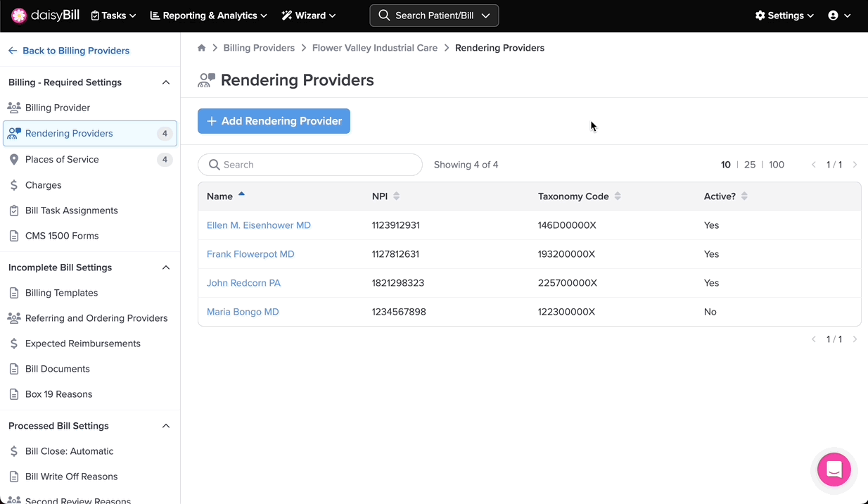Click the Name column sort arrow
The width and height of the screenshot is (868, 504).
click(241, 195)
